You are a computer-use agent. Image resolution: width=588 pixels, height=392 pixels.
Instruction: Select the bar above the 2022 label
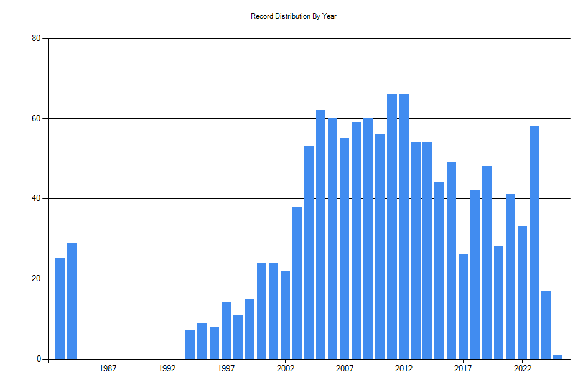(x=523, y=293)
